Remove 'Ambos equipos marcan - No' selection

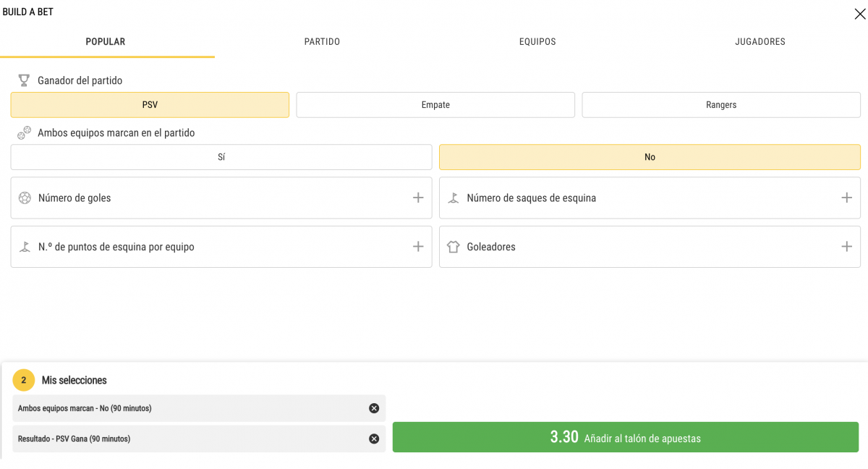[x=374, y=408]
